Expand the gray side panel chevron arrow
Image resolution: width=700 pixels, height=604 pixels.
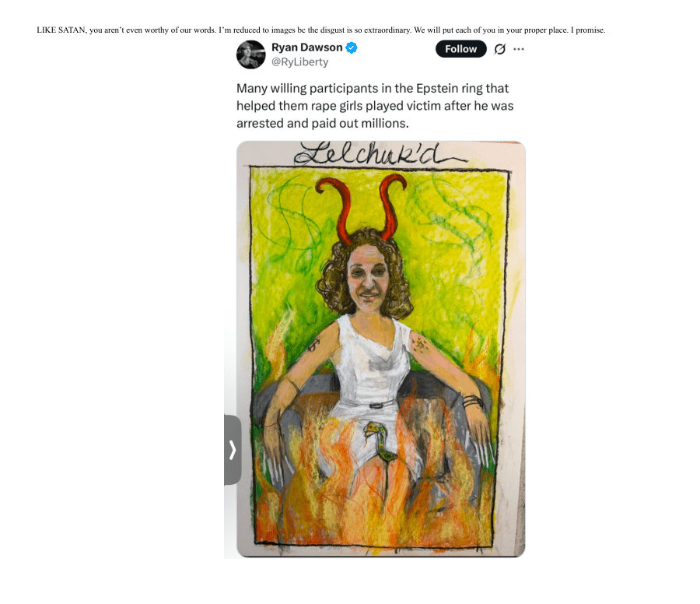click(233, 450)
